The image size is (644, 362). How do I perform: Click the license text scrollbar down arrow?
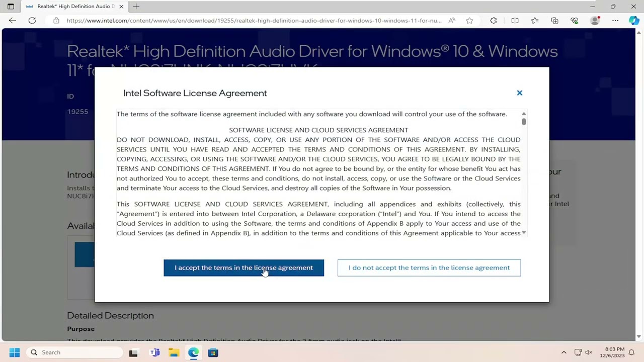click(524, 233)
